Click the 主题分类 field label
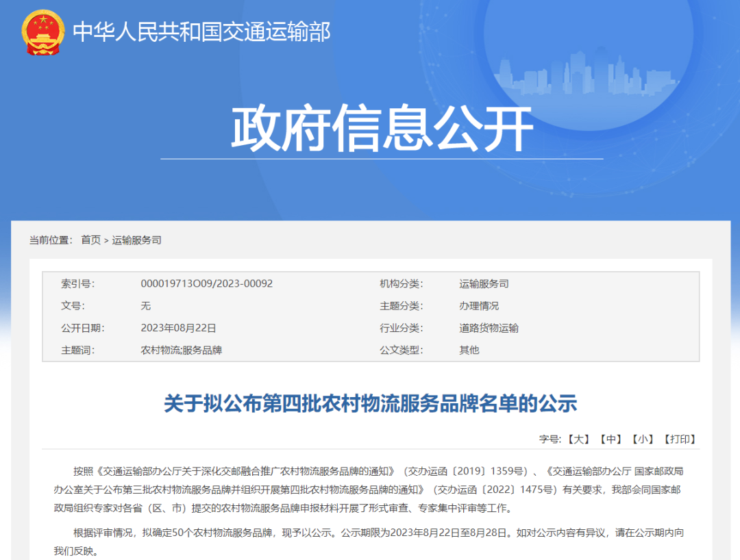The image size is (740, 560). pyautogui.click(x=401, y=306)
